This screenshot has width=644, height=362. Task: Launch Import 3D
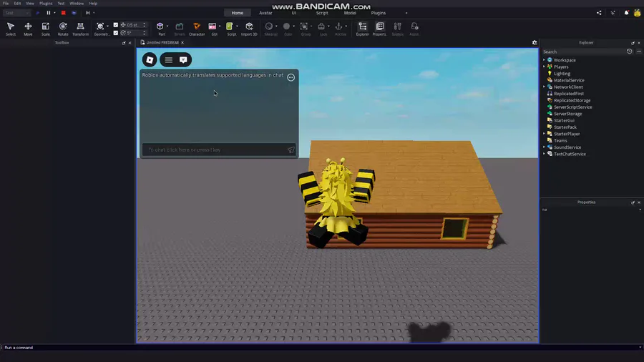249,29
